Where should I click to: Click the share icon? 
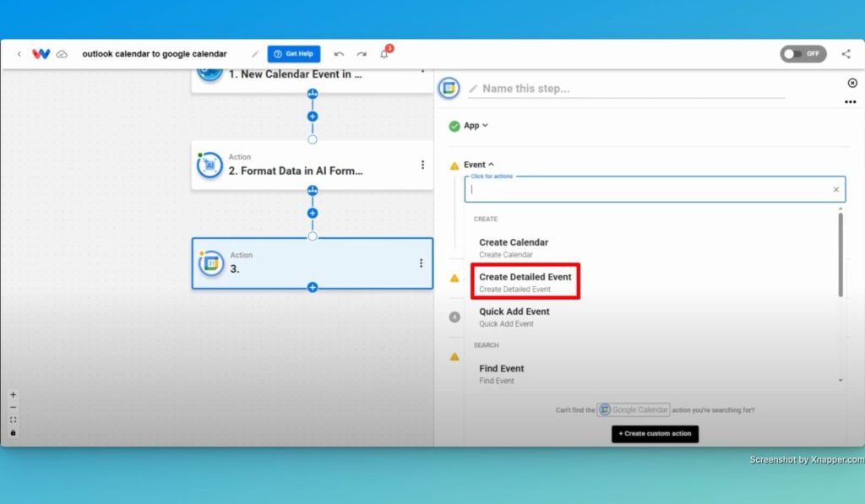click(x=846, y=54)
